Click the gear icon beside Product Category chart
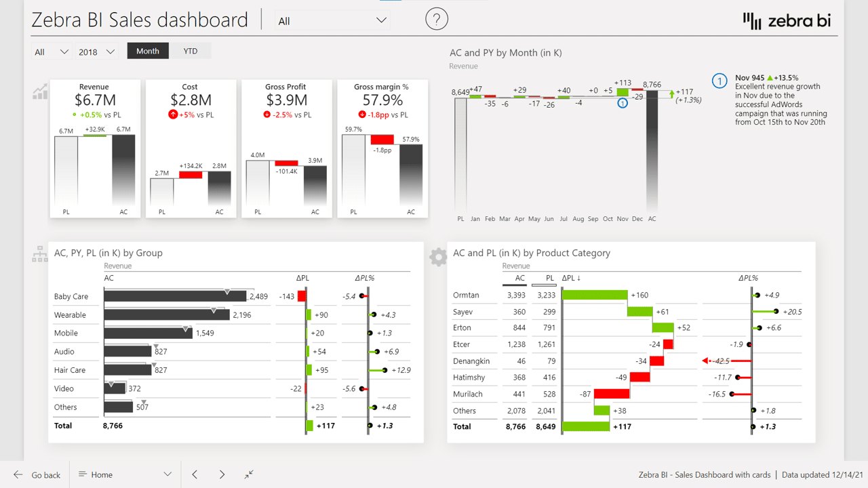 pyautogui.click(x=438, y=257)
